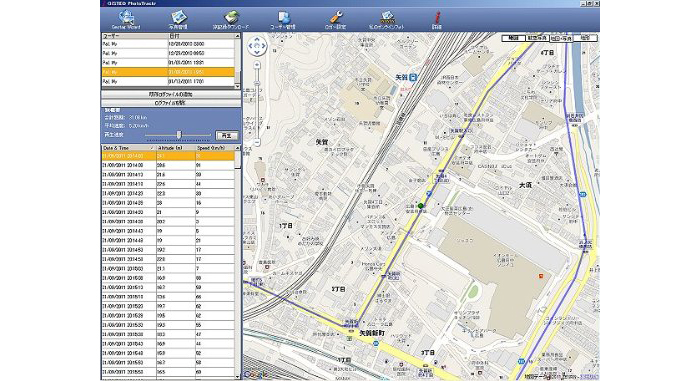Pan the map down with arrow control

click(x=257, y=52)
